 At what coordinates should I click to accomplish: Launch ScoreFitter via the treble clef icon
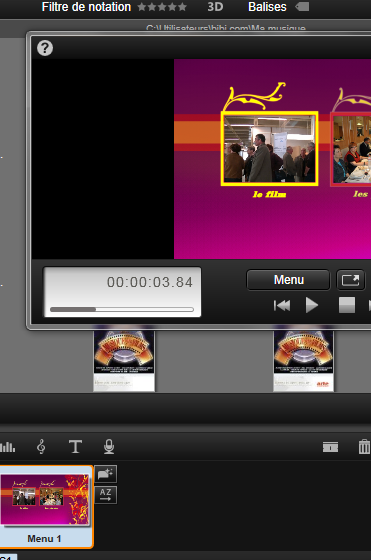click(41, 447)
